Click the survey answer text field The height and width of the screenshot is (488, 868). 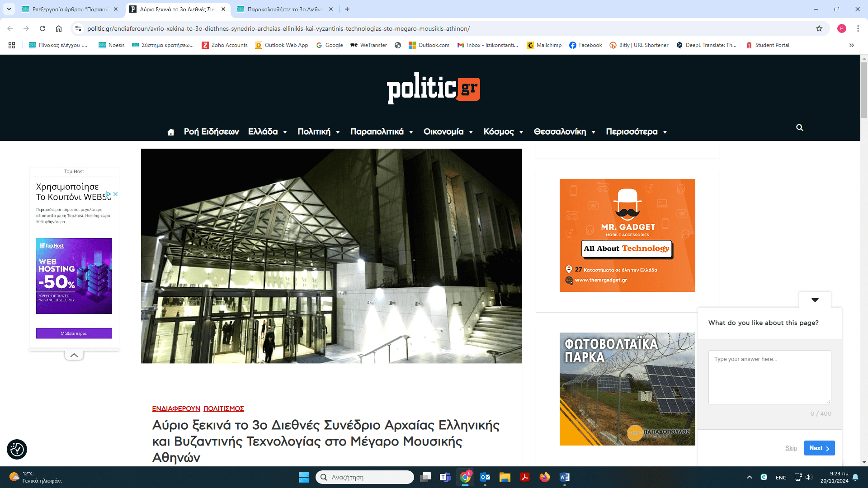pyautogui.click(x=769, y=377)
